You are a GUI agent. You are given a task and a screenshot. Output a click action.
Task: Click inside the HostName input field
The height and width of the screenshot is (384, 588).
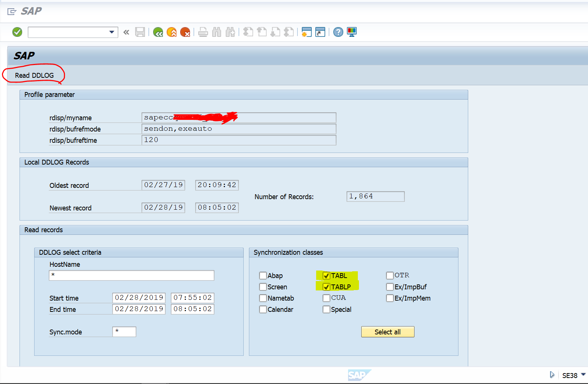click(131, 275)
